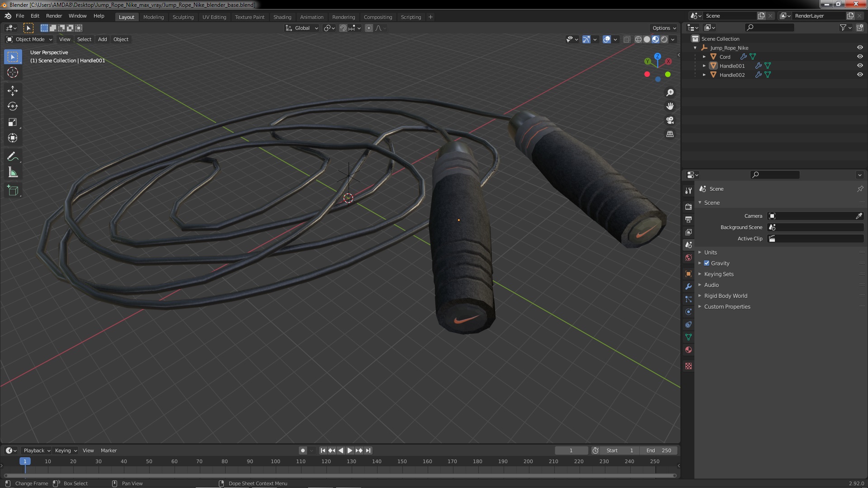
Task: Toggle snapping magnet icon
Action: pyautogui.click(x=343, y=28)
